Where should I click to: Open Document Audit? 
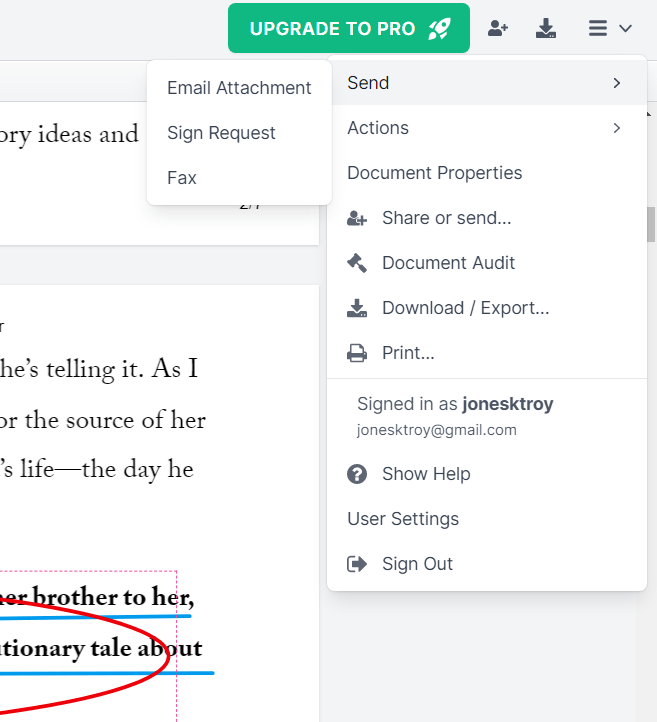click(487, 263)
